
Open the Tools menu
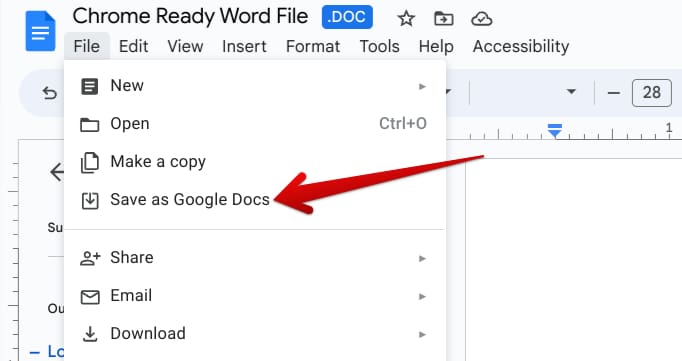tap(379, 46)
